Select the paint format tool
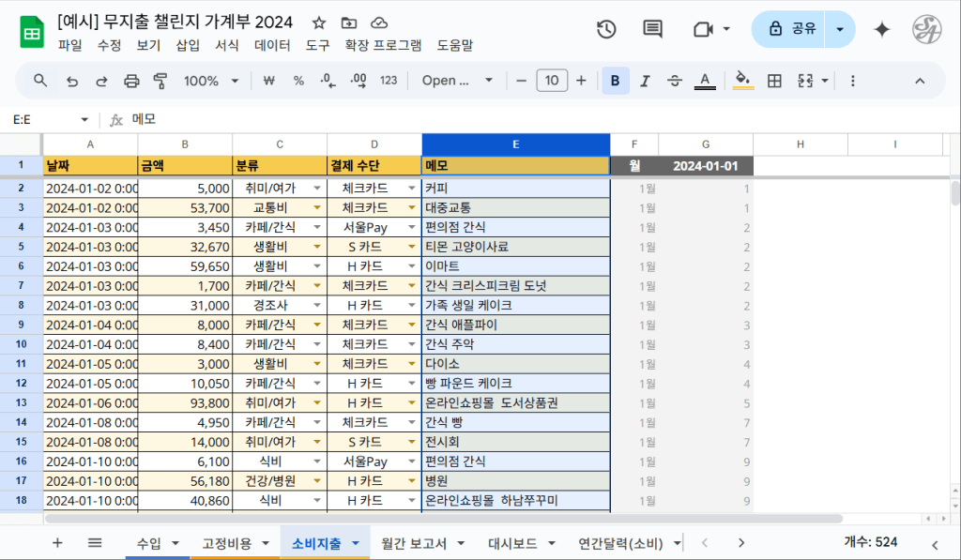961x560 pixels. pyautogui.click(x=160, y=81)
